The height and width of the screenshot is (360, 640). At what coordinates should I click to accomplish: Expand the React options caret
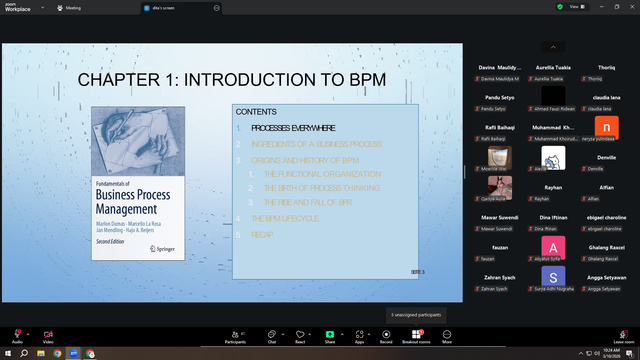click(310, 334)
